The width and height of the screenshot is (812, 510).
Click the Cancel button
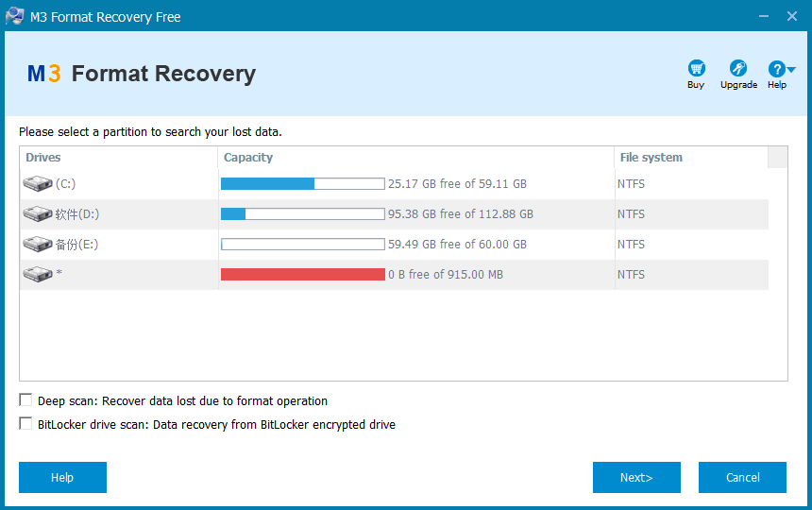click(x=742, y=477)
